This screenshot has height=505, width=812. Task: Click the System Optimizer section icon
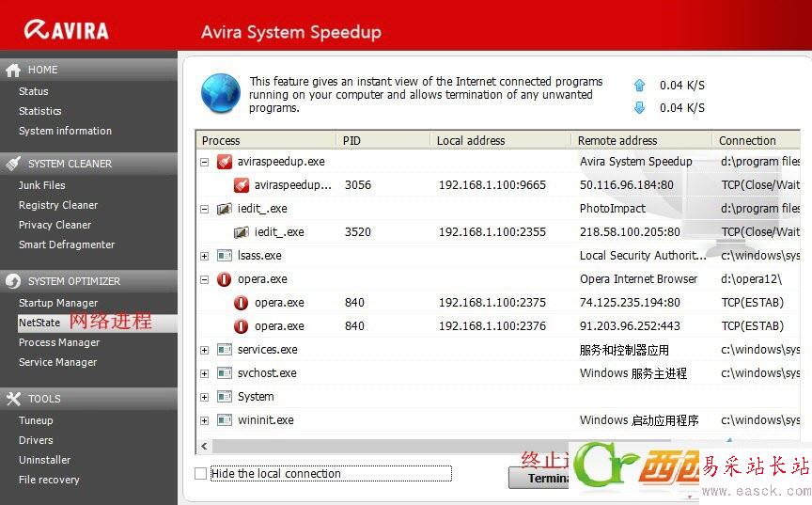coord(13,281)
